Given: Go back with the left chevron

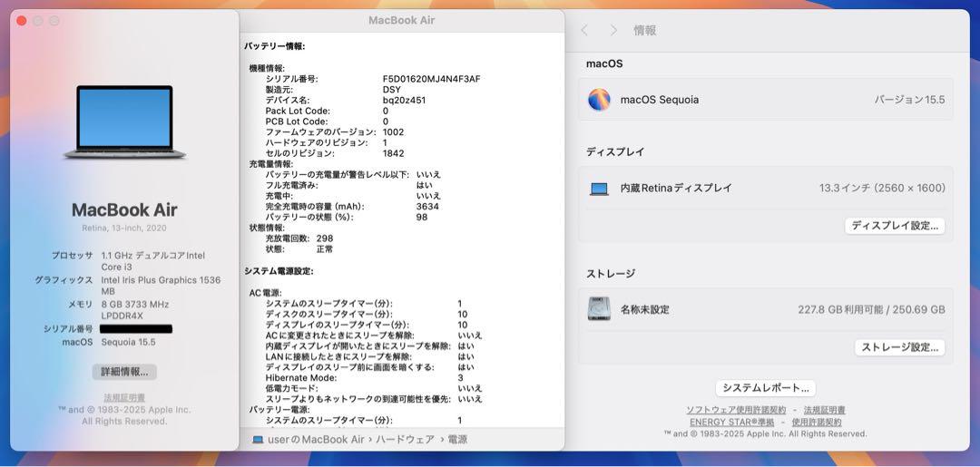Looking at the screenshot, I should pyautogui.click(x=584, y=30).
